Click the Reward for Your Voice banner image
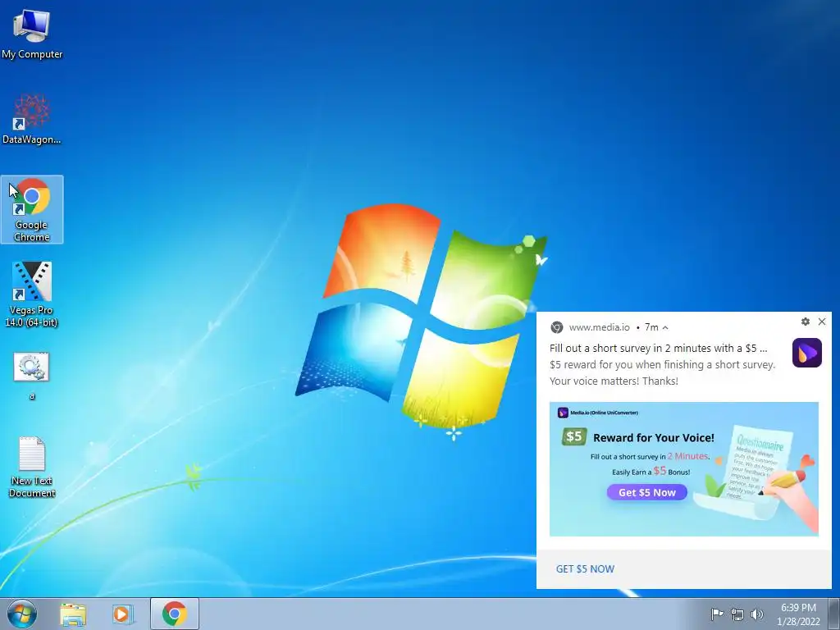This screenshot has height=630, width=840. pyautogui.click(x=684, y=468)
